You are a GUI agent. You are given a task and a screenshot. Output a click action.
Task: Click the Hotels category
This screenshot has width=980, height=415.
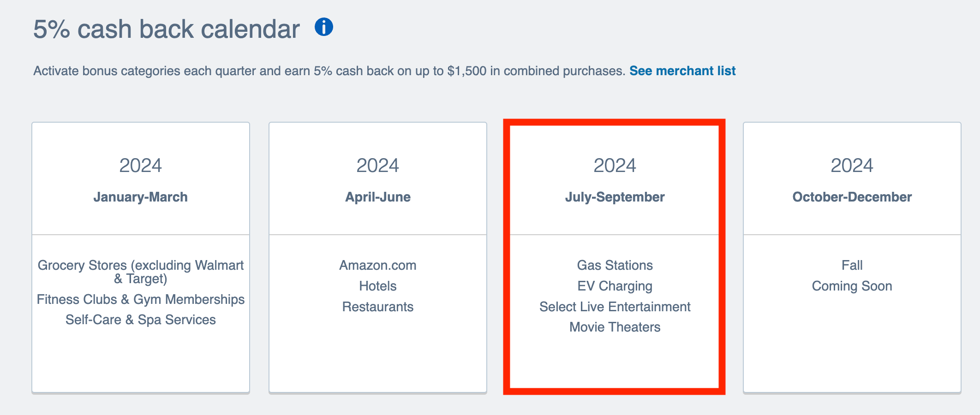[377, 286]
